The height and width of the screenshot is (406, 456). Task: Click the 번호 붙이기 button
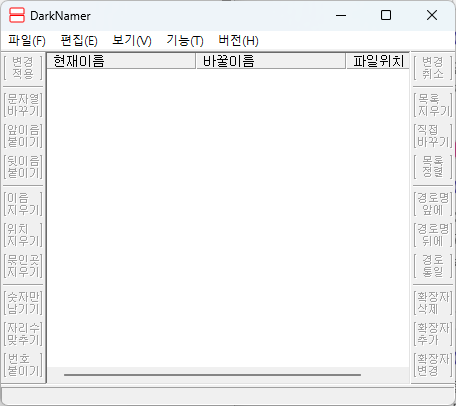23,365
